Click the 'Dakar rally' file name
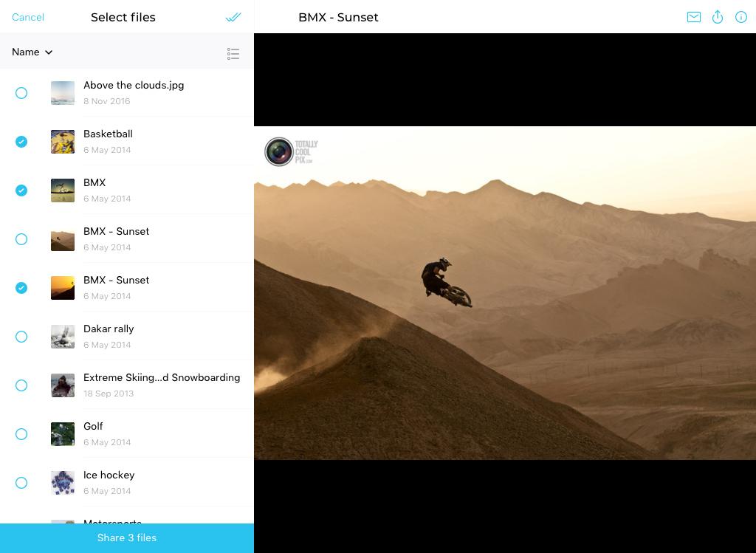The image size is (756, 553). point(109,329)
